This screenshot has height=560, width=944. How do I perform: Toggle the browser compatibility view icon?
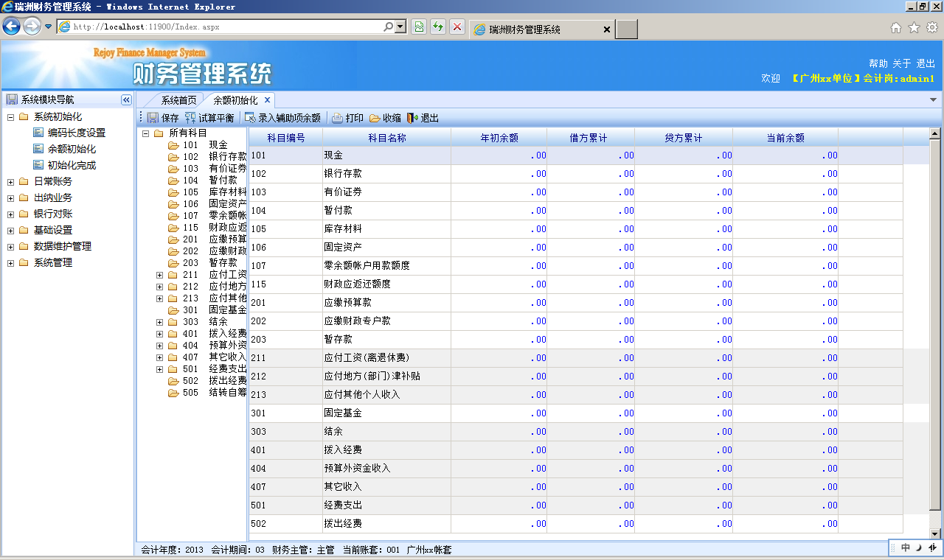(x=419, y=27)
